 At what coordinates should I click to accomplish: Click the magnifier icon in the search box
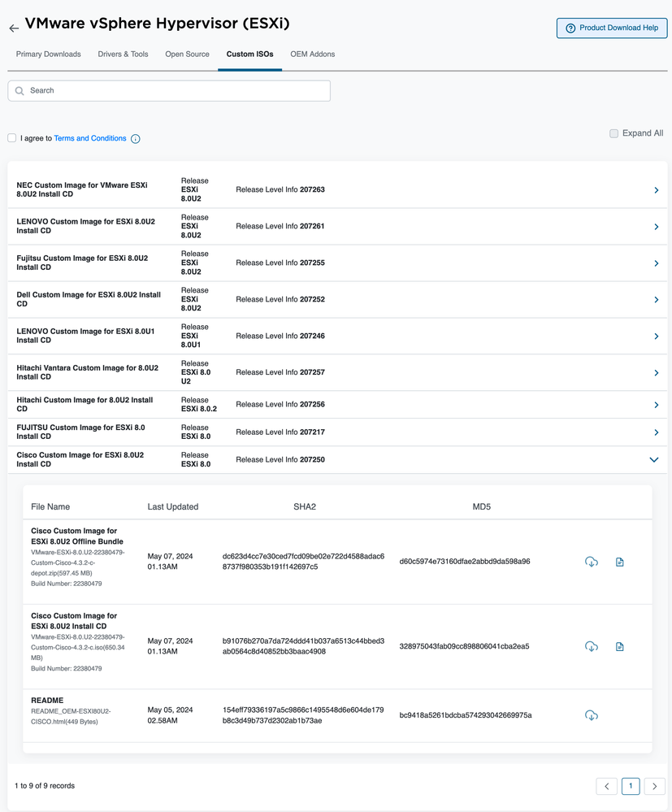point(20,90)
